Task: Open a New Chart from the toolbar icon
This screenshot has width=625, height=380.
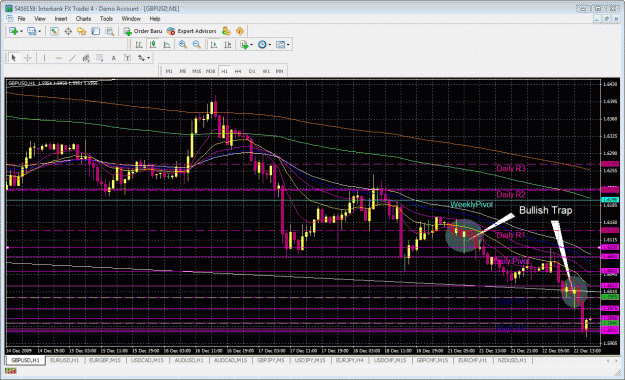Action: [14, 31]
